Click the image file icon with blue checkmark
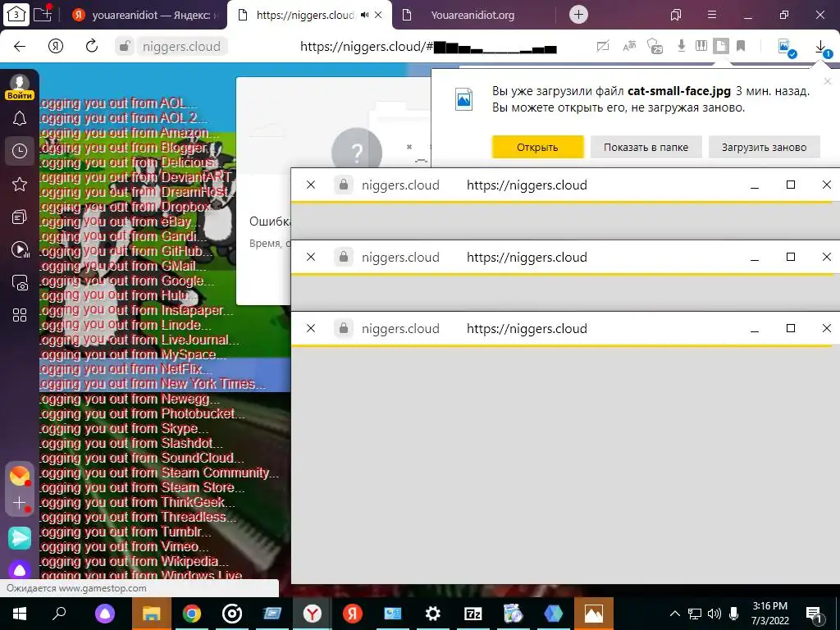The width and height of the screenshot is (840, 630). (786, 47)
